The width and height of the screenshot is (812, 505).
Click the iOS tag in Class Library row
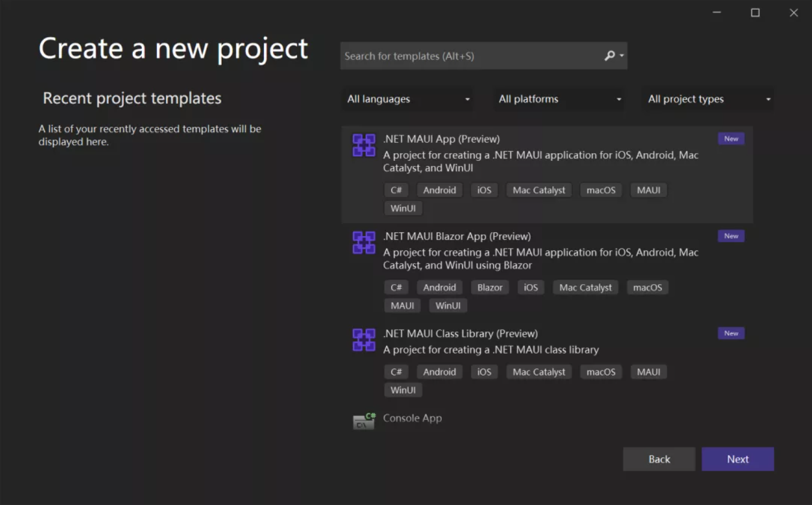(484, 372)
